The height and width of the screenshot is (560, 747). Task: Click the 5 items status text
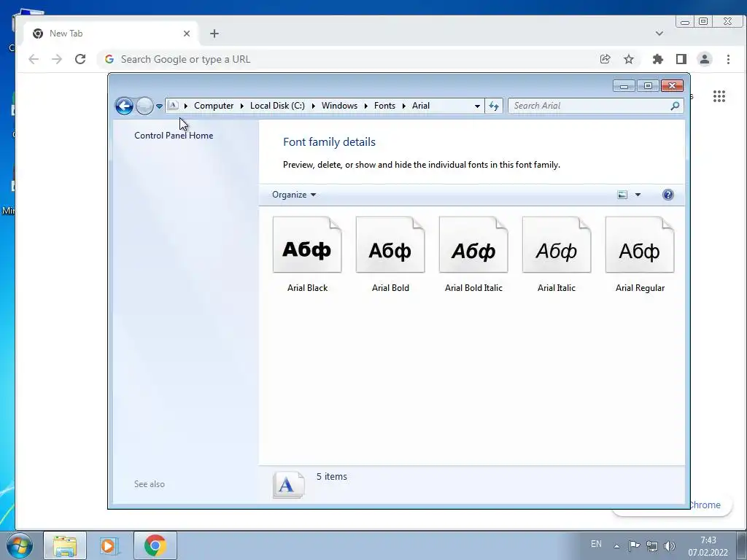(332, 476)
